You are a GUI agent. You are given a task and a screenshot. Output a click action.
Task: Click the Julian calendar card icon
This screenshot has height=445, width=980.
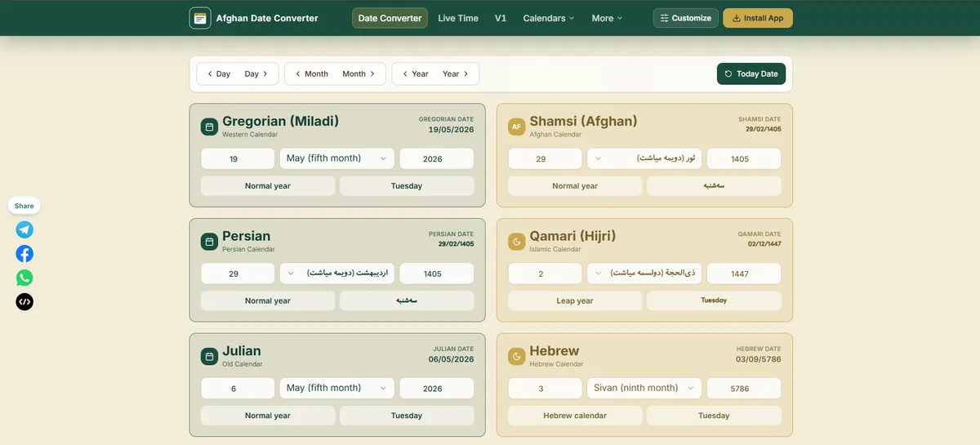click(209, 356)
